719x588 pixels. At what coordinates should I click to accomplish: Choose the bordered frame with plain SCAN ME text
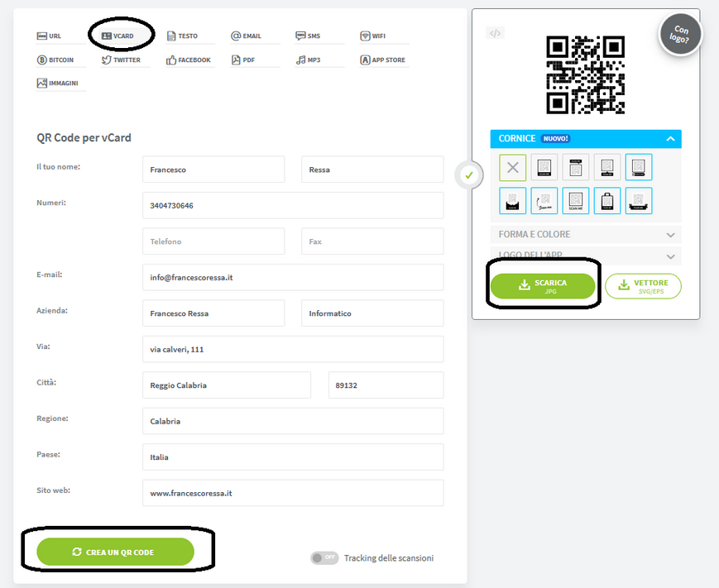[576, 201]
